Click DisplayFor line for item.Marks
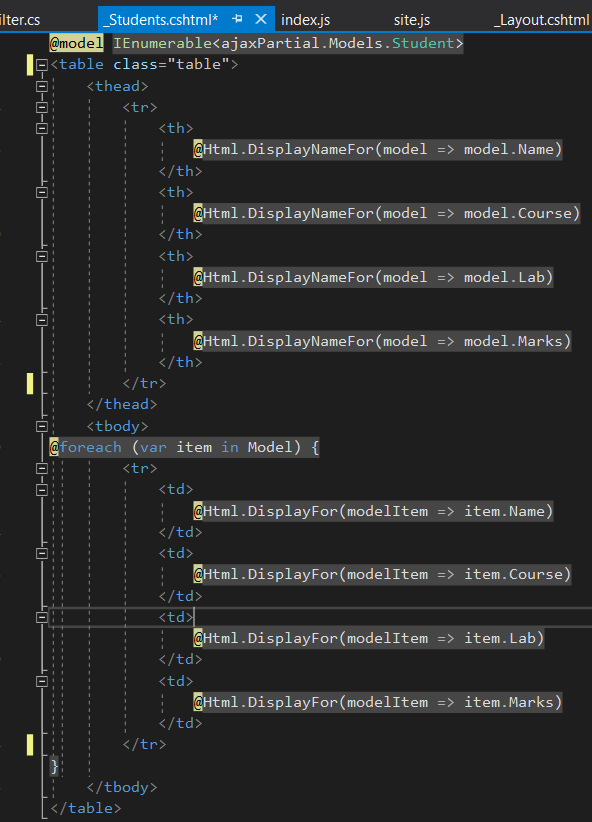Screen dimensions: 592x822 click(x=378, y=702)
